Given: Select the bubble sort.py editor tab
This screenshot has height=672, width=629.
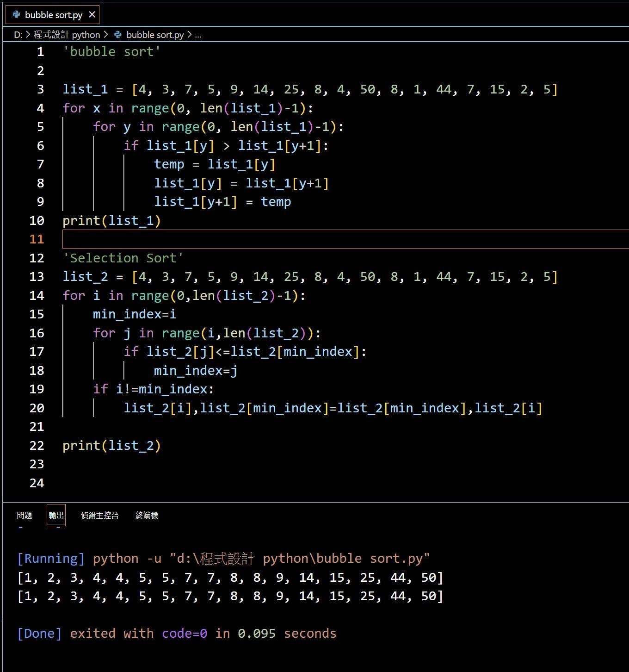Looking at the screenshot, I should [x=53, y=15].
